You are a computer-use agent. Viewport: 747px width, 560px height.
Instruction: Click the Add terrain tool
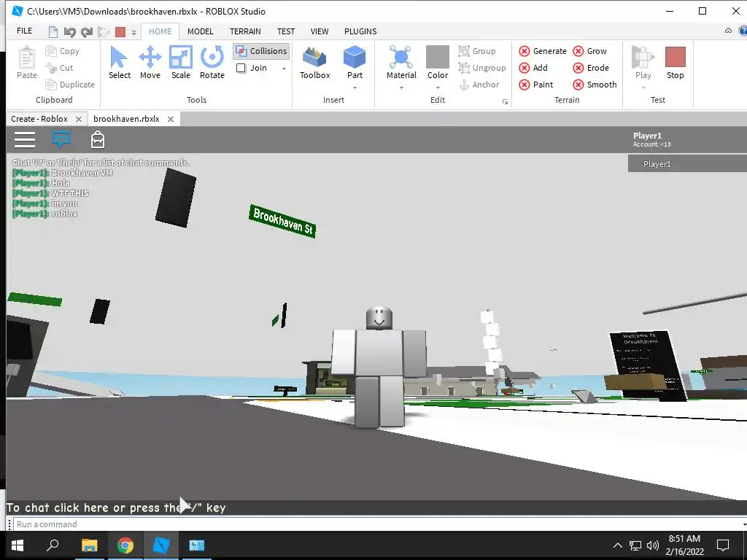533,68
